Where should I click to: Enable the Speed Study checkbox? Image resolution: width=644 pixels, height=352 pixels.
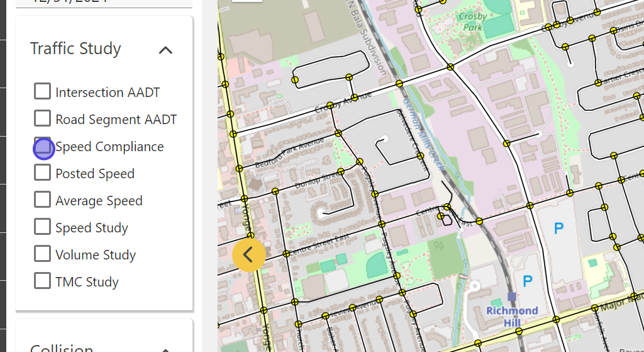(x=42, y=227)
